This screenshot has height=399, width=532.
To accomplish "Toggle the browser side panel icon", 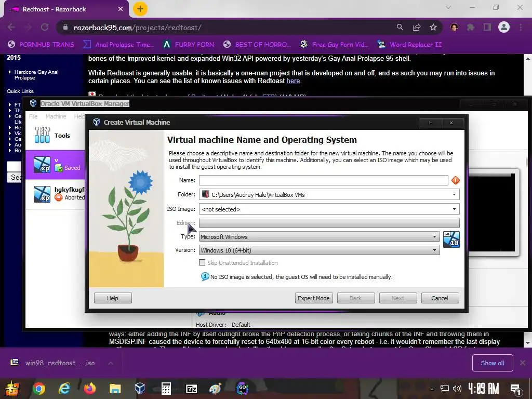I will 487,27.
